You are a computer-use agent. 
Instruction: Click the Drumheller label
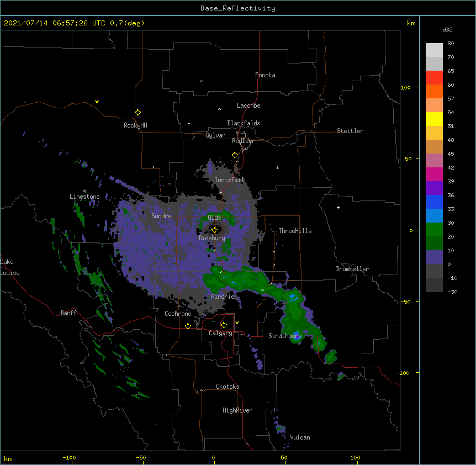(352, 269)
